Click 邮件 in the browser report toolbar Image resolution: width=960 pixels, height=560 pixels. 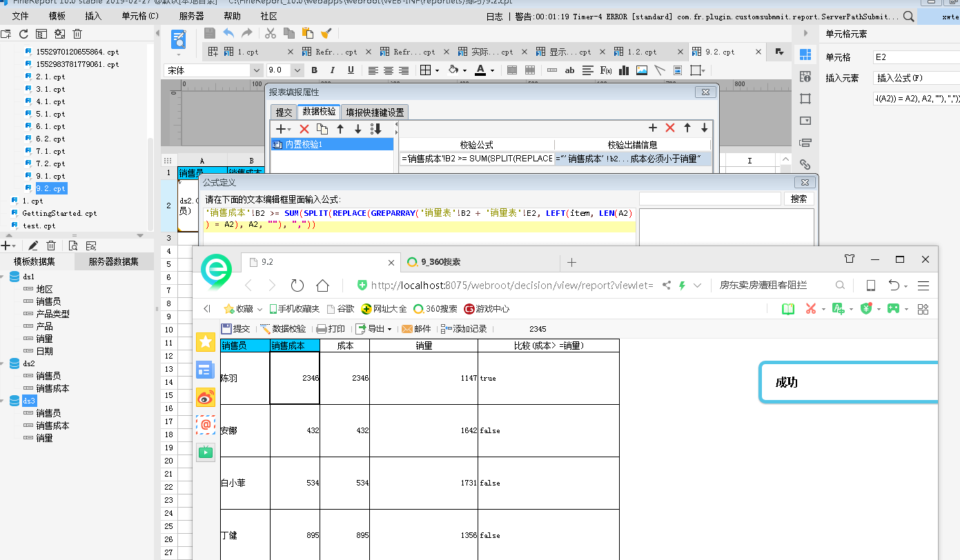(x=416, y=329)
